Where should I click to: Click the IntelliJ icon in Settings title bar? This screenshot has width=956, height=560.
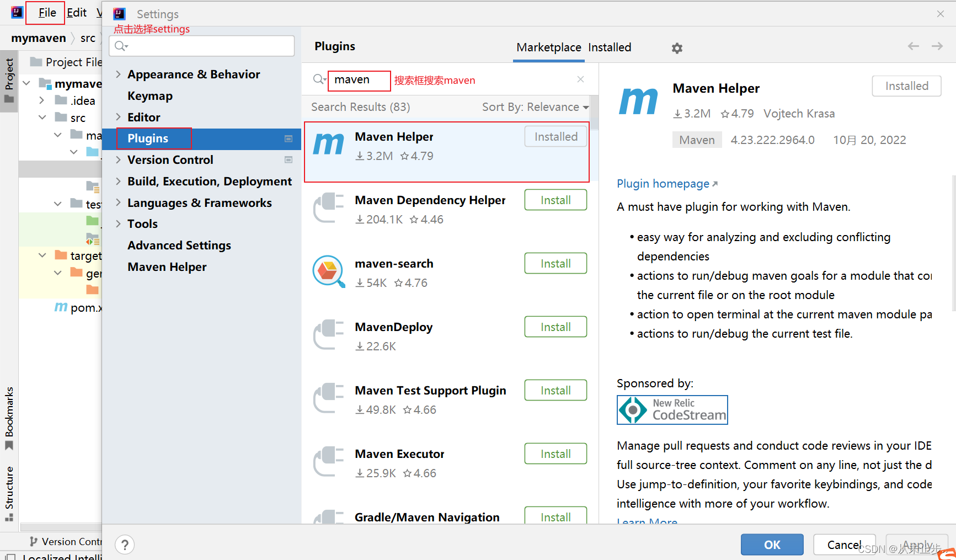tap(120, 14)
